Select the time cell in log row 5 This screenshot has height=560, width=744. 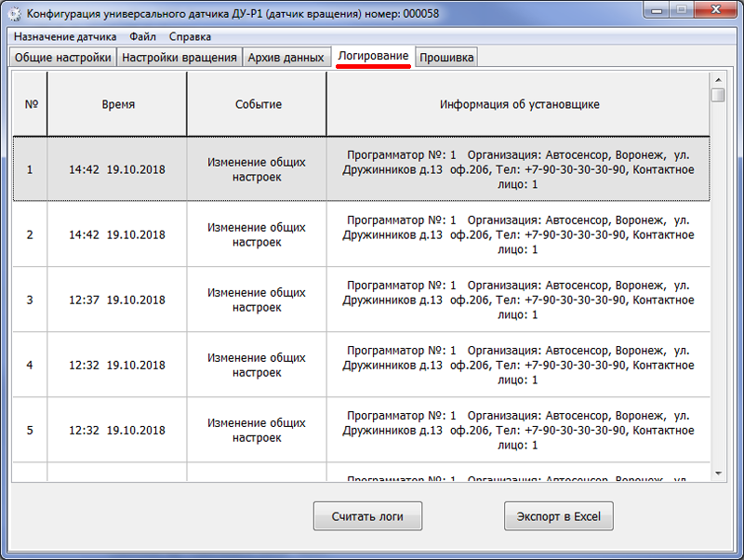pos(117,430)
